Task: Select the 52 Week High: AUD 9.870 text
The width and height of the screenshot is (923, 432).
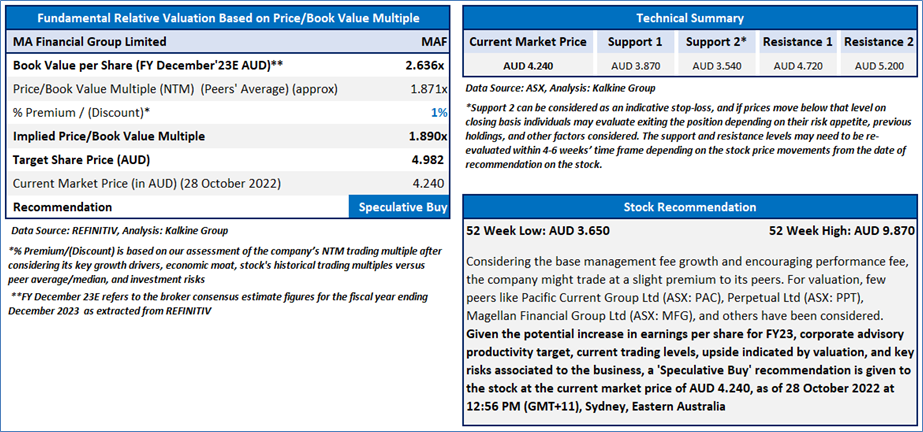Action: [841, 231]
